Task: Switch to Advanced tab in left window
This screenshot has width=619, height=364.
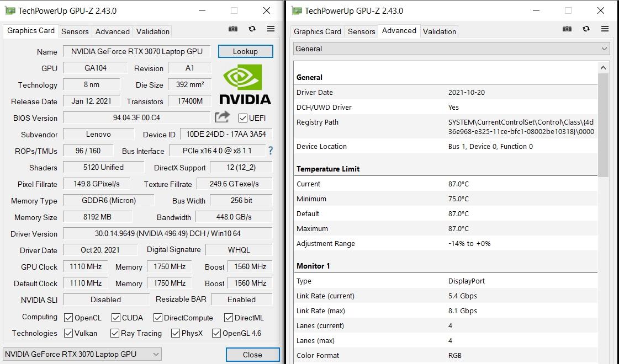Action: [x=113, y=31]
